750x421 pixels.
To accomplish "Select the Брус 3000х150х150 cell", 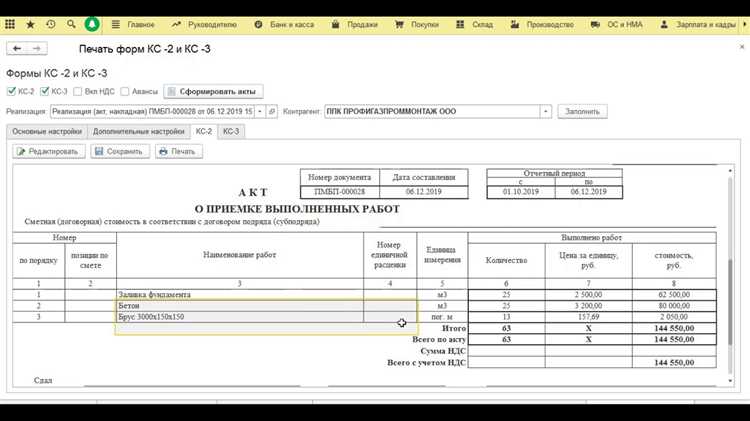I will (240, 317).
